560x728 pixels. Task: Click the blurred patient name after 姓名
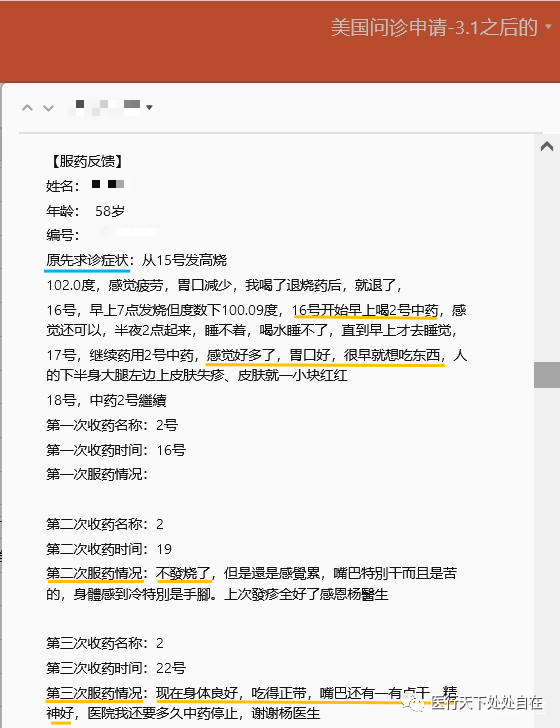pyautogui.click(x=108, y=184)
